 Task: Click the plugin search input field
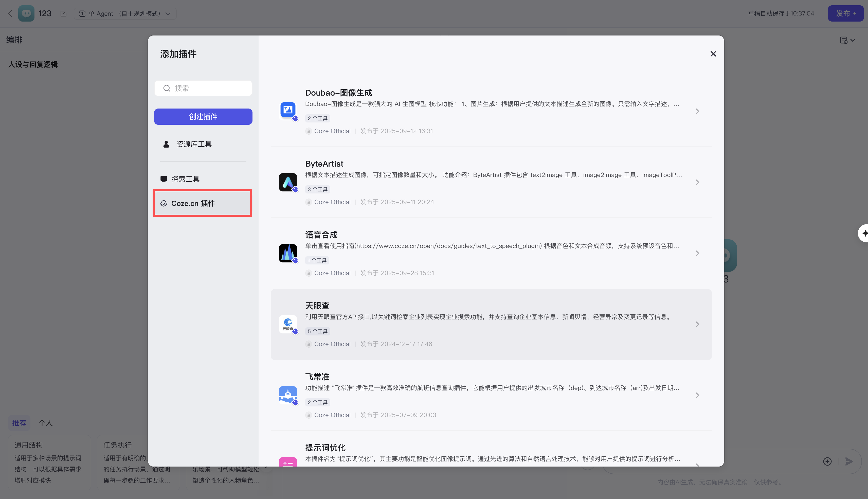[x=203, y=88]
